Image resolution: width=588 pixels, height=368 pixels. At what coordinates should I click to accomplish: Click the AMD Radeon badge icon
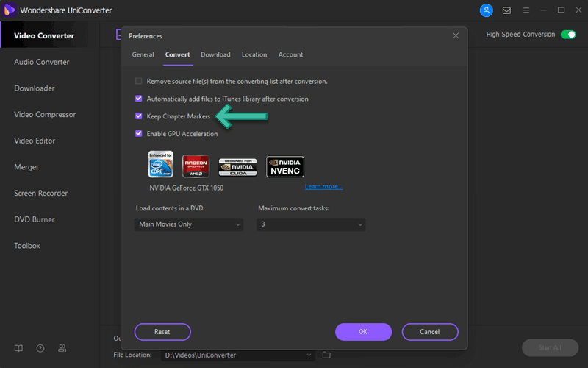coord(196,166)
